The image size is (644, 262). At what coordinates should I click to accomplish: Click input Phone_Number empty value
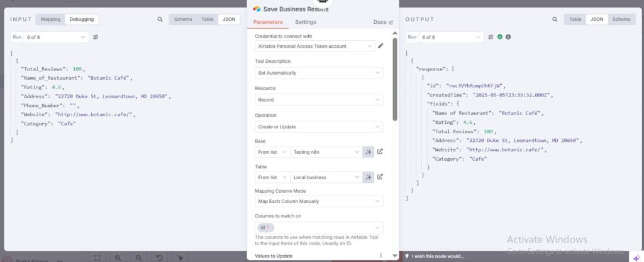[74, 106]
